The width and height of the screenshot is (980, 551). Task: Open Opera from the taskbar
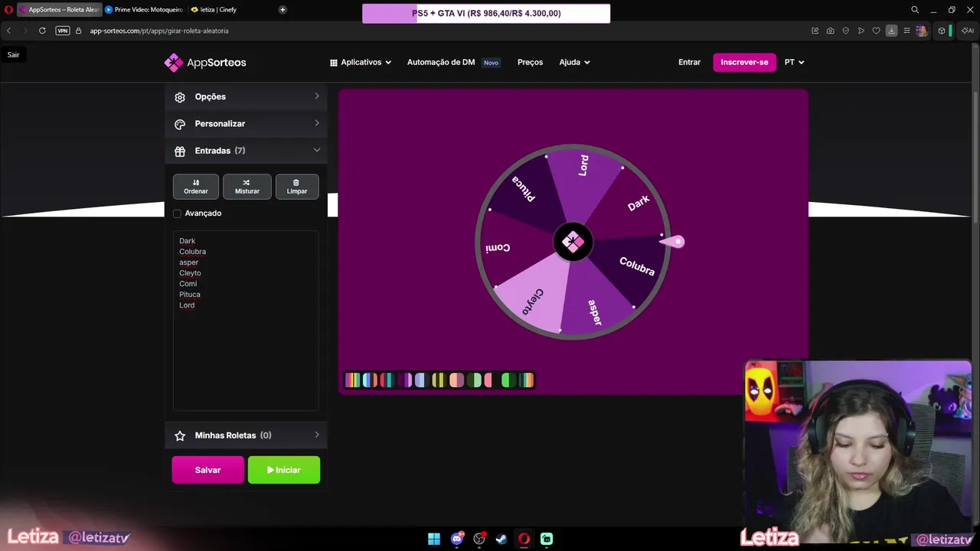pos(524,539)
